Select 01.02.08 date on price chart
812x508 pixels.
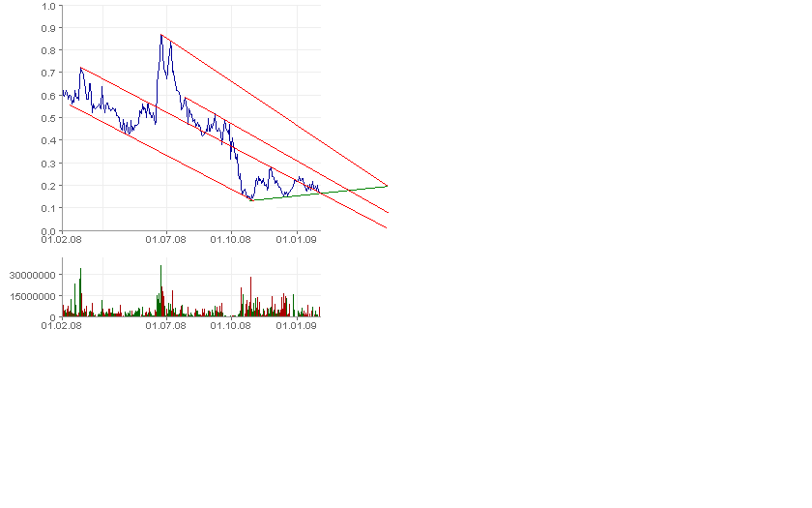(x=62, y=240)
